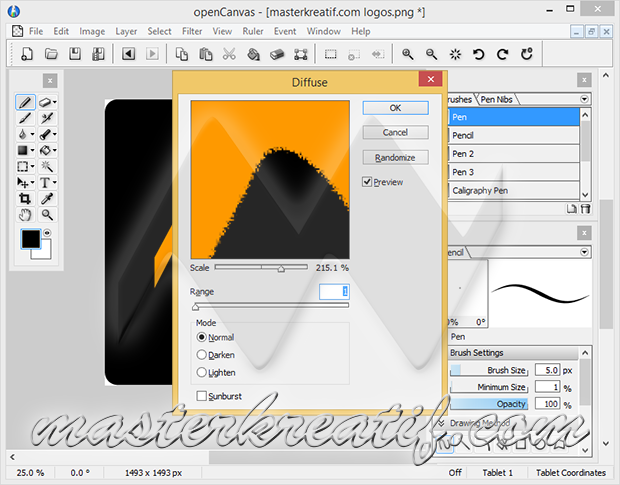Click the Zoom Out magnifier toolbar icon
Viewport: 620px width, 485px height.
[431, 54]
